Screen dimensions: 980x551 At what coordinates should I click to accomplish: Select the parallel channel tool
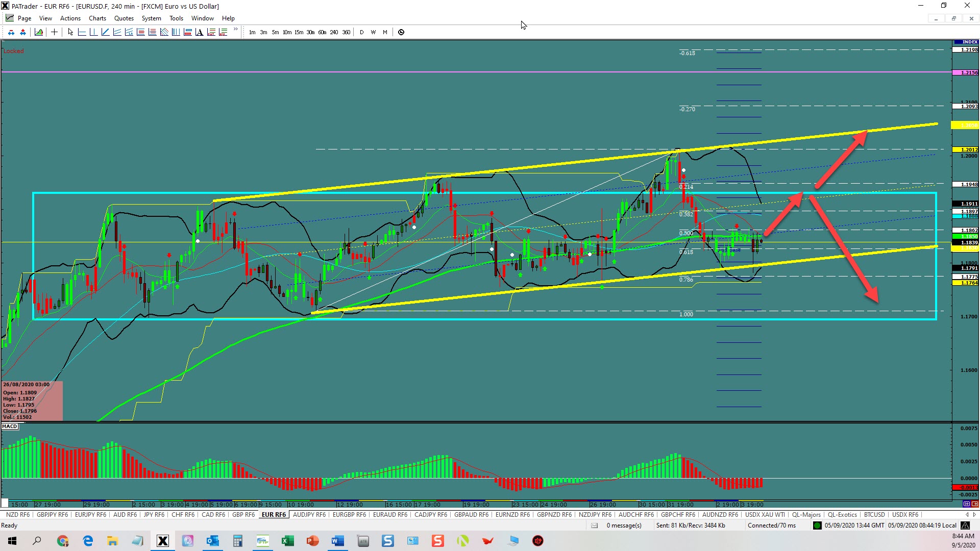pos(117,32)
